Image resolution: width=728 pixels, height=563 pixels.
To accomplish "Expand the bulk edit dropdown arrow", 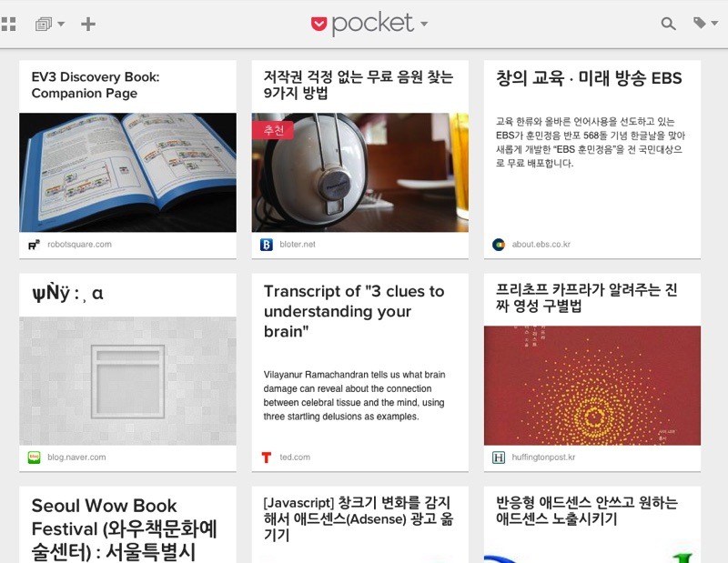I will pos(61,24).
